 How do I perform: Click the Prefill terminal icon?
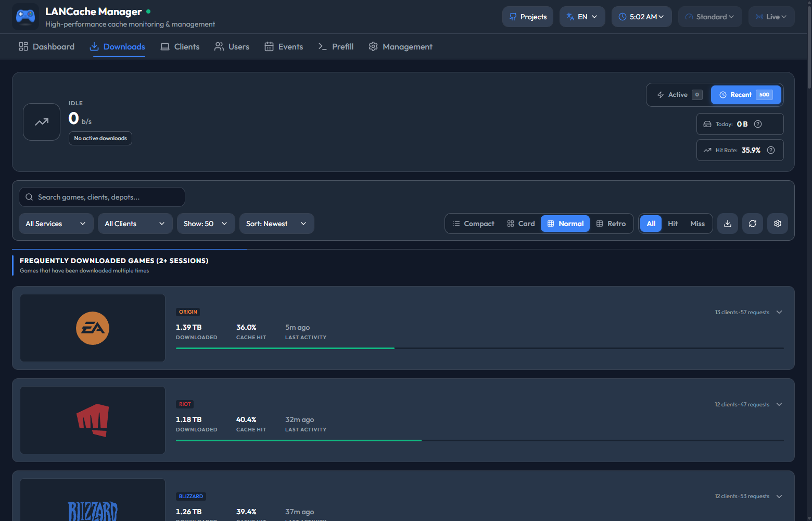click(x=323, y=46)
